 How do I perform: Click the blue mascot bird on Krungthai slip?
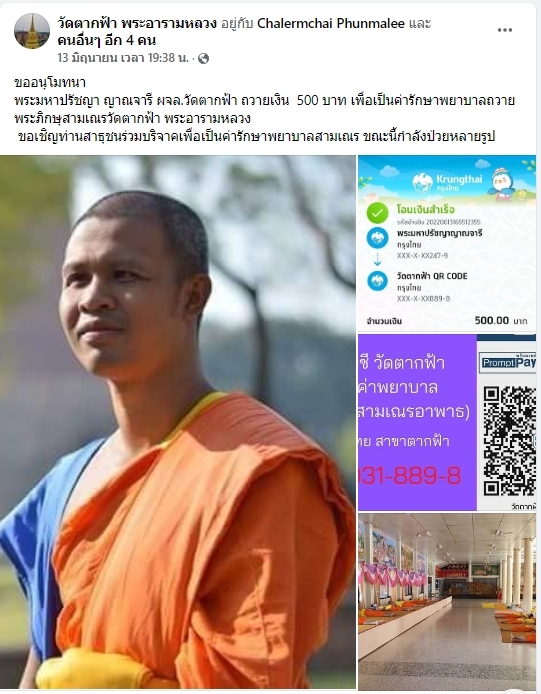click(502, 182)
